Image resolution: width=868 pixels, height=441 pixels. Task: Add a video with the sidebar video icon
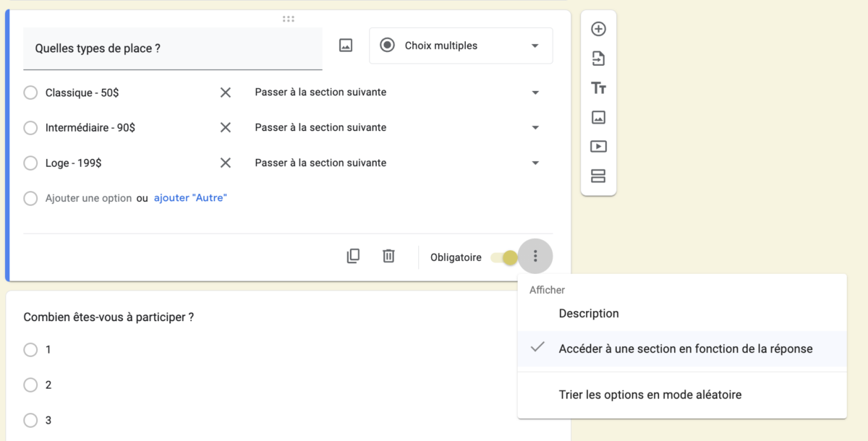point(598,146)
